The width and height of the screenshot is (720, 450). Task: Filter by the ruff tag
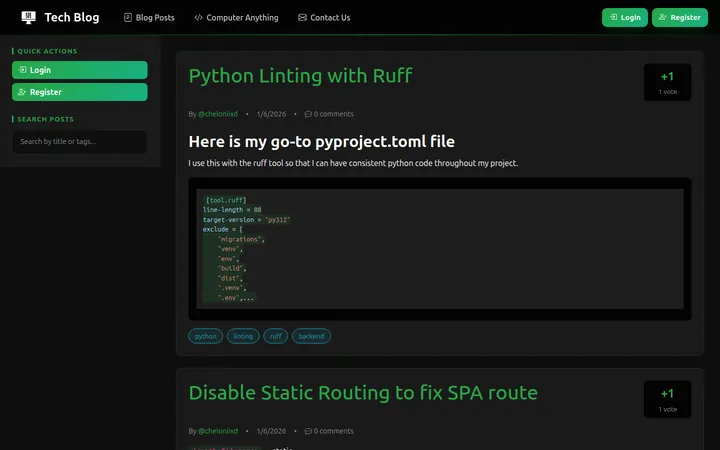point(276,336)
